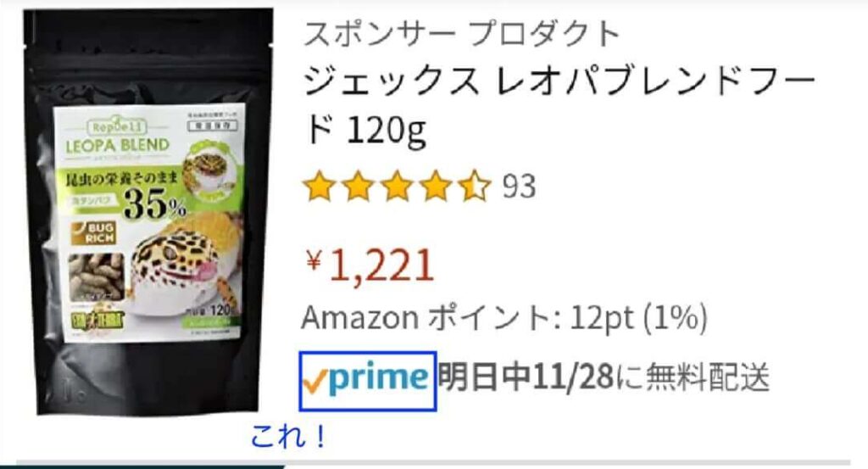868x469 pixels.
Task: Click the blue これ! annotation text
Action: pos(288,437)
